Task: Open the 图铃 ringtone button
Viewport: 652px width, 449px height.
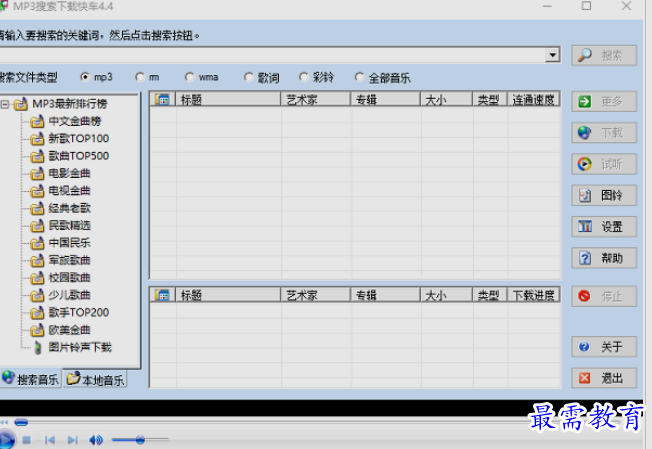Action: click(x=604, y=195)
